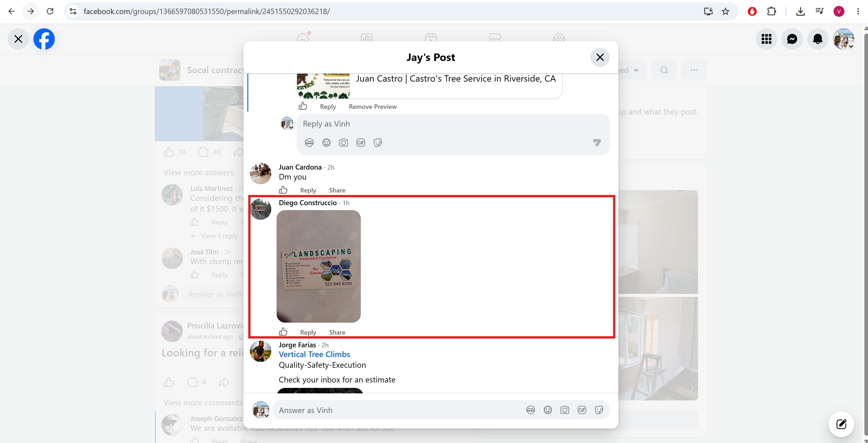Viewport: 868px width, 443px height.
Task: Open the Facebook apps grid menu
Action: coord(767,39)
